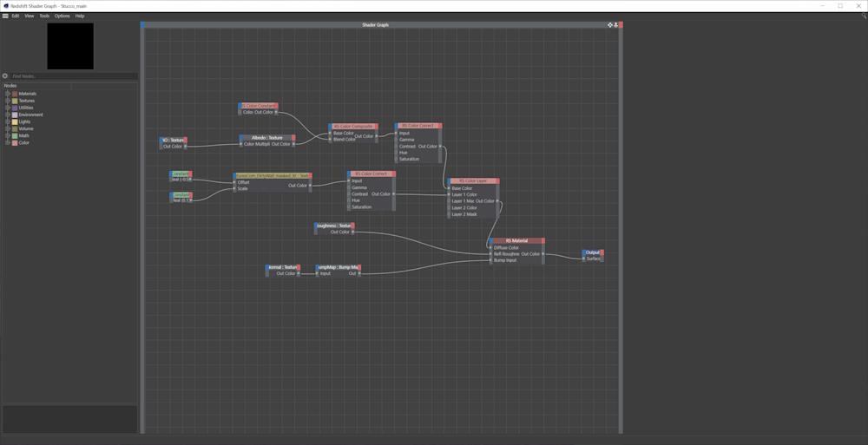Viewport: 868px width, 445px height.
Task: Click Scale input port on DirtyWall texture node
Action: (x=234, y=189)
